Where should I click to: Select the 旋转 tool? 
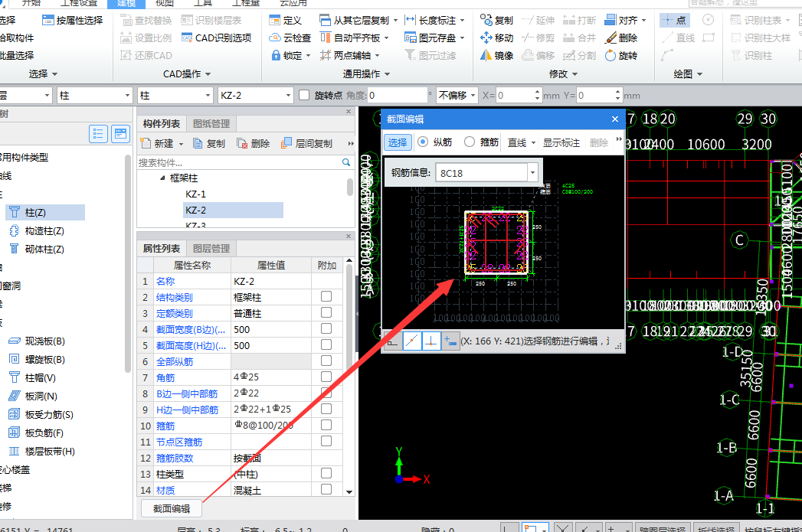coord(620,55)
